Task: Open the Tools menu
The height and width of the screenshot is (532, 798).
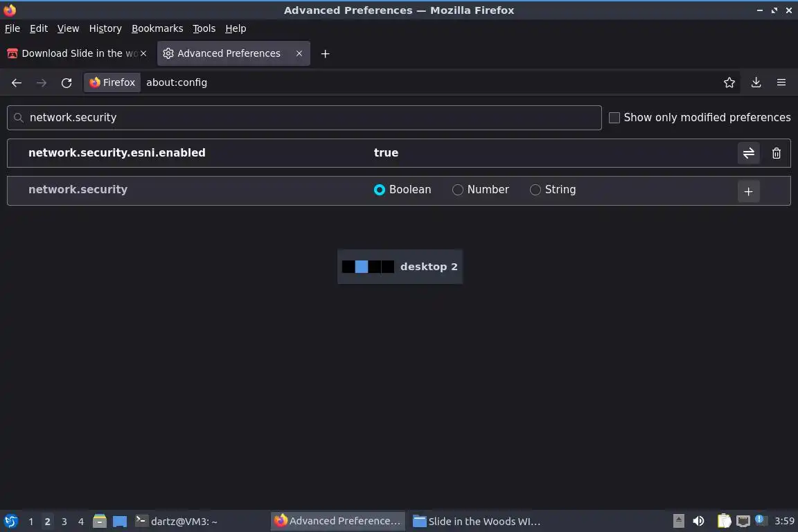Action: coord(204,28)
